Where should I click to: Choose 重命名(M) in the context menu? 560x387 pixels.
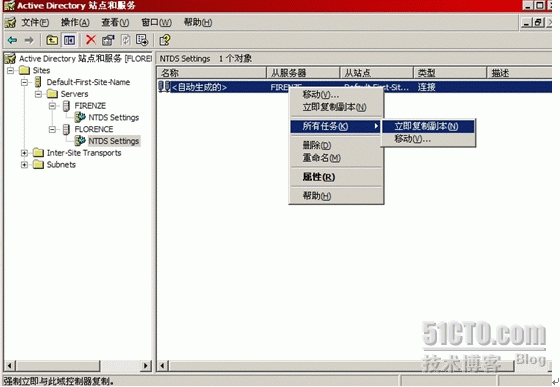pos(336,157)
